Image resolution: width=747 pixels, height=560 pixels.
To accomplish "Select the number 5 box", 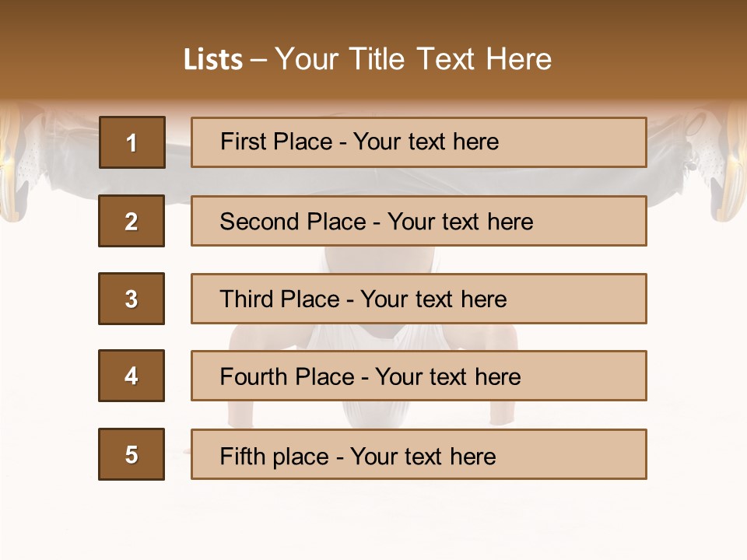I will point(132,454).
